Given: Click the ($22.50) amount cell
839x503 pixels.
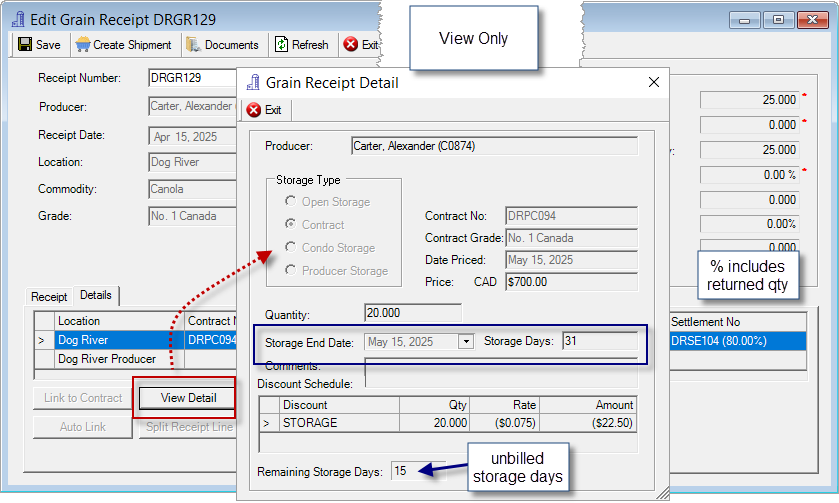Looking at the screenshot, I should 588,423.
